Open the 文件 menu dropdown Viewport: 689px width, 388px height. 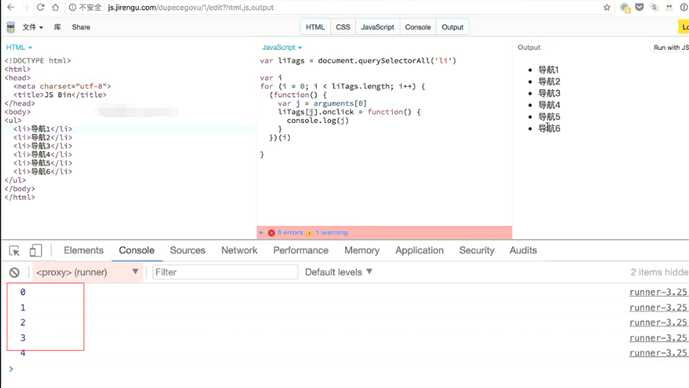[x=33, y=27]
